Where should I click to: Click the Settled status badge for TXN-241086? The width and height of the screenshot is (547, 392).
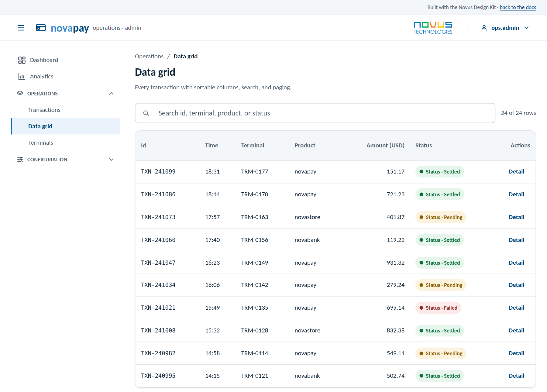tap(439, 194)
